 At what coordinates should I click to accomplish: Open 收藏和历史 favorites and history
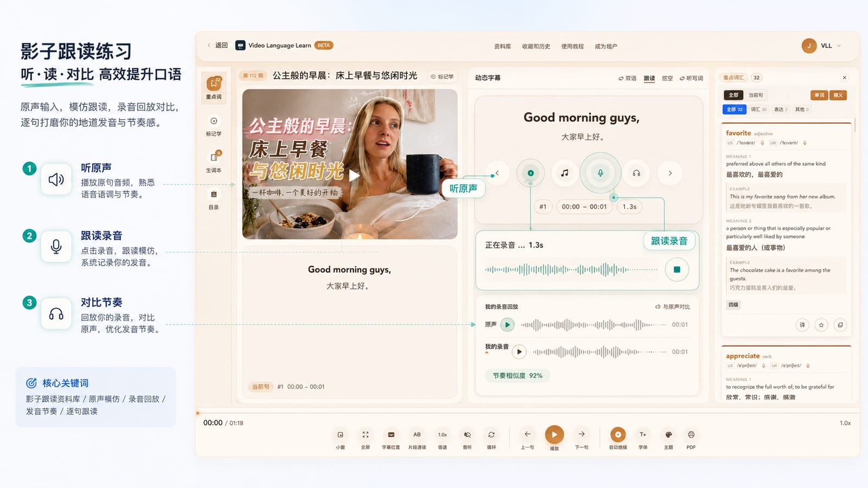(536, 47)
